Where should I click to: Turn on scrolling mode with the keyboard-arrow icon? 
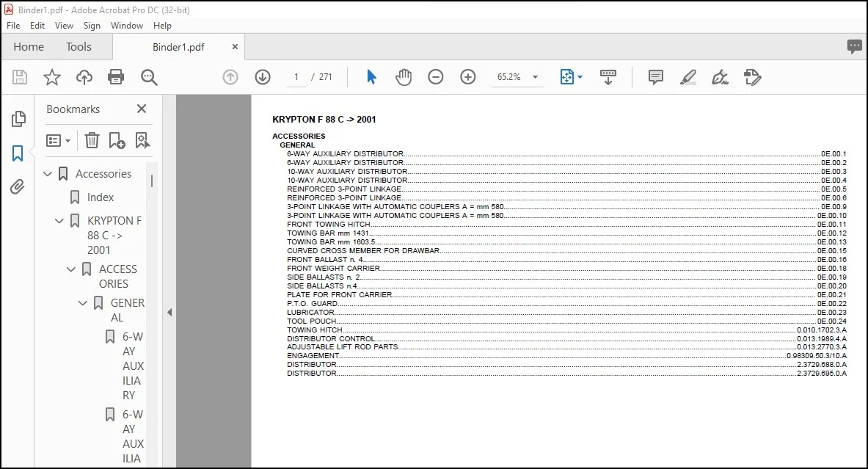(608, 77)
